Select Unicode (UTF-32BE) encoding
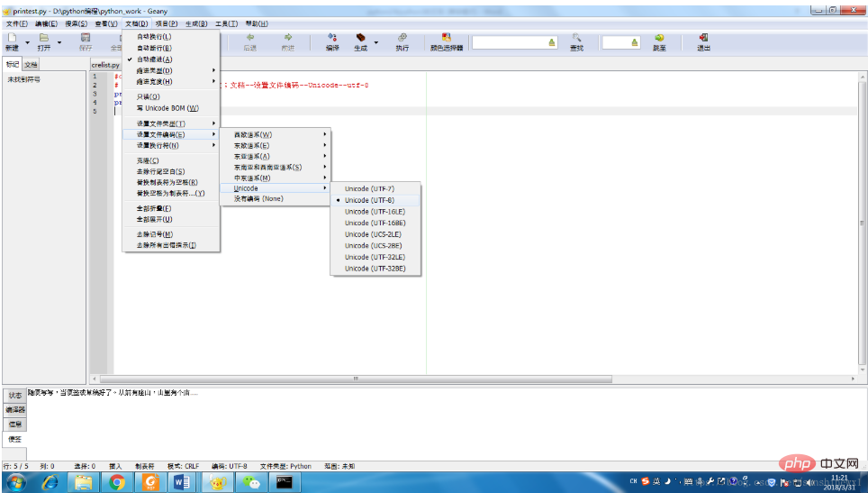This screenshot has height=493, width=868. [x=375, y=269]
